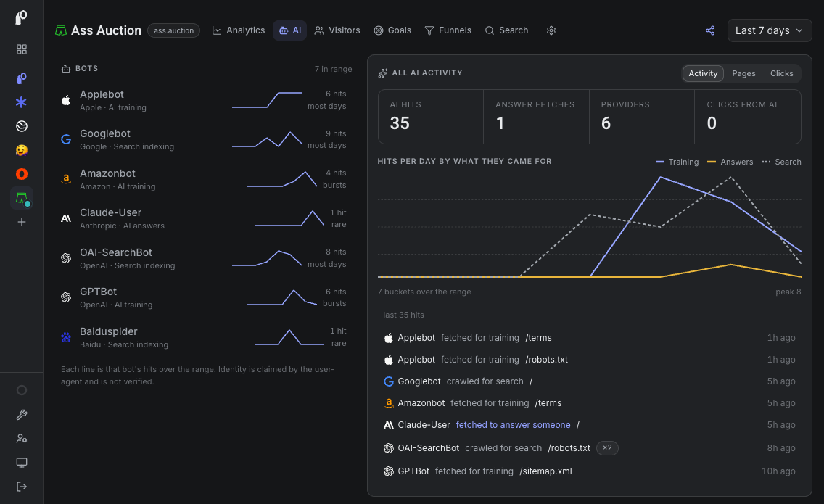Click 'crawled for search' in Googlebot activity
The width and height of the screenshot is (824, 504).
click(x=485, y=381)
